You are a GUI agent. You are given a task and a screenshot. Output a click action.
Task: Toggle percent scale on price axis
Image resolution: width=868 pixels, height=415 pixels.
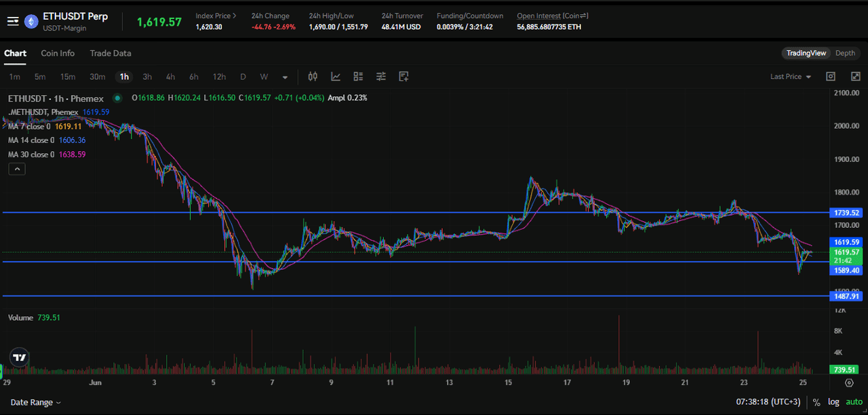tap(816, 402)
